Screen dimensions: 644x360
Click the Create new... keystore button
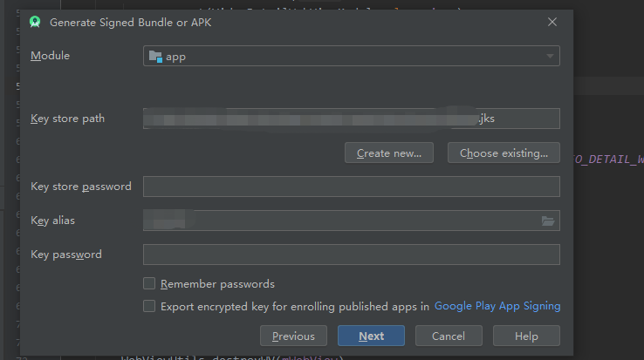point(389,153)
